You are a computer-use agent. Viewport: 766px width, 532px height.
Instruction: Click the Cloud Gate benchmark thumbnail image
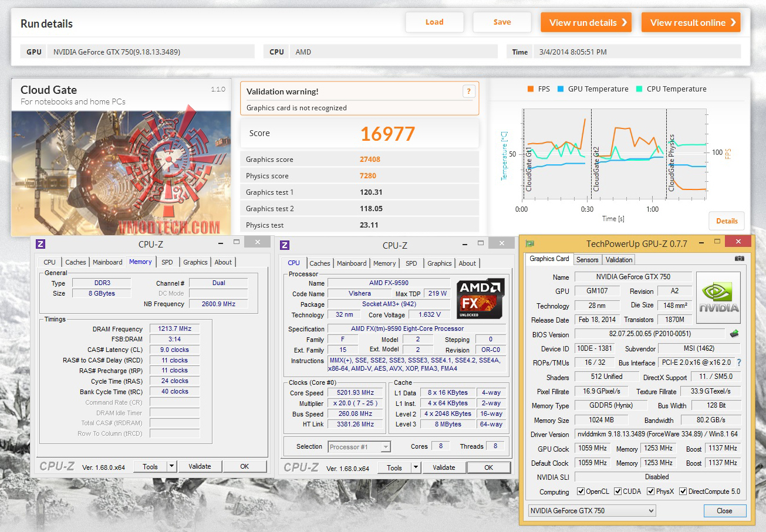(x=122, y=173)
